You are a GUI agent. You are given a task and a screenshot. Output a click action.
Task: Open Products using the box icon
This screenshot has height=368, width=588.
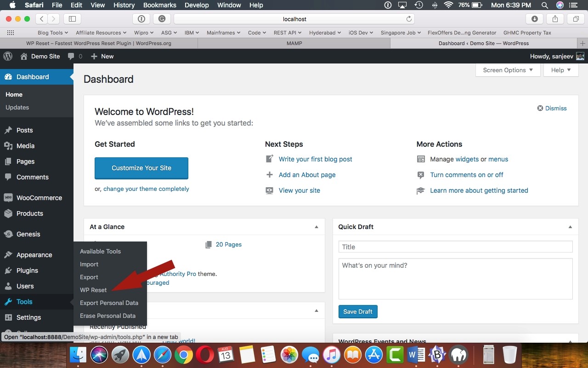10,213
